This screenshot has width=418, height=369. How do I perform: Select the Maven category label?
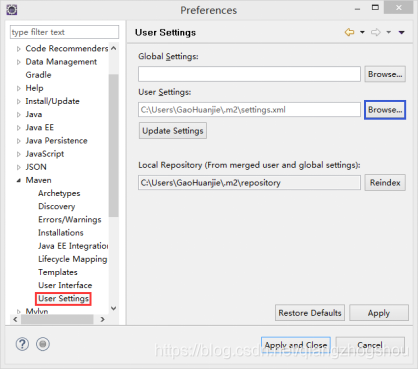[38, 180]
